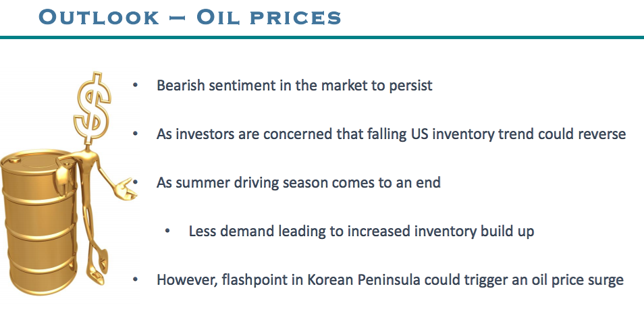Select the line about falling US inventory trend
The height and width of the screenshot is (330, 644).
pyautogui.click(x=391, y=134)
